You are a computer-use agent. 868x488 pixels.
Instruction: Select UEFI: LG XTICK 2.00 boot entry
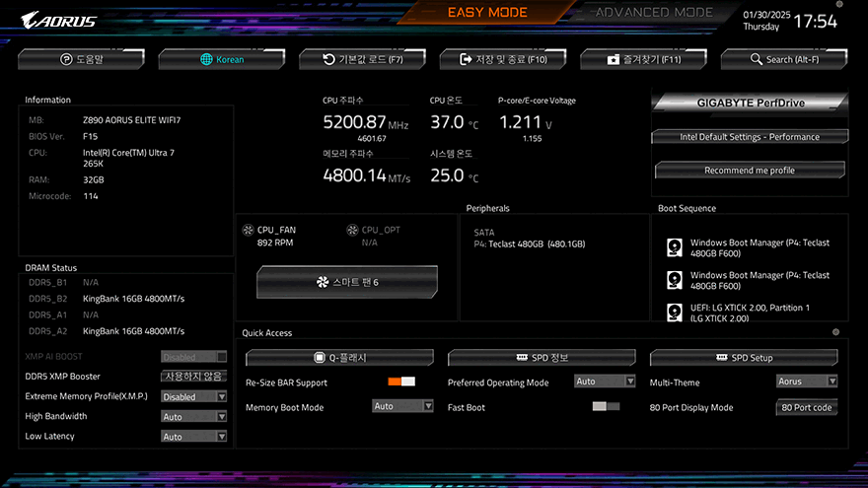point(750,313)
